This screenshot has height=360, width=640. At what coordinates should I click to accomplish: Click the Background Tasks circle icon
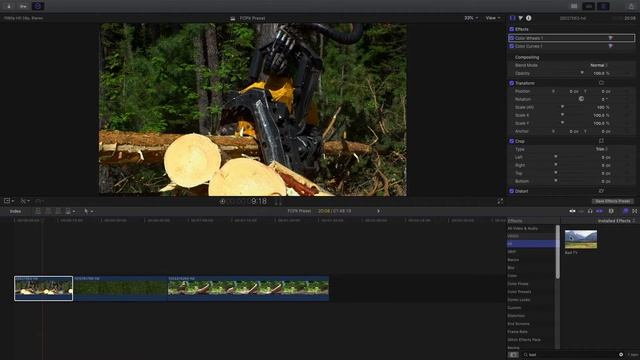(38, 6)
